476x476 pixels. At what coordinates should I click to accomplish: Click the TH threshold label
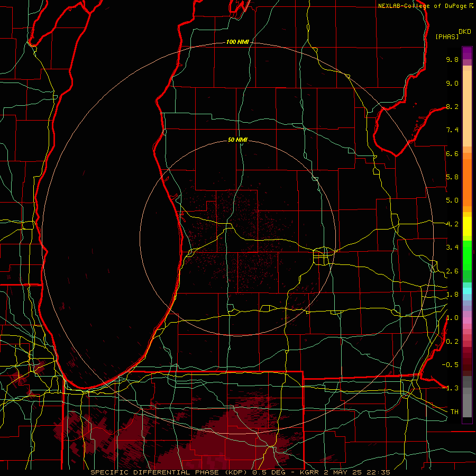click(x=454, y=412)
